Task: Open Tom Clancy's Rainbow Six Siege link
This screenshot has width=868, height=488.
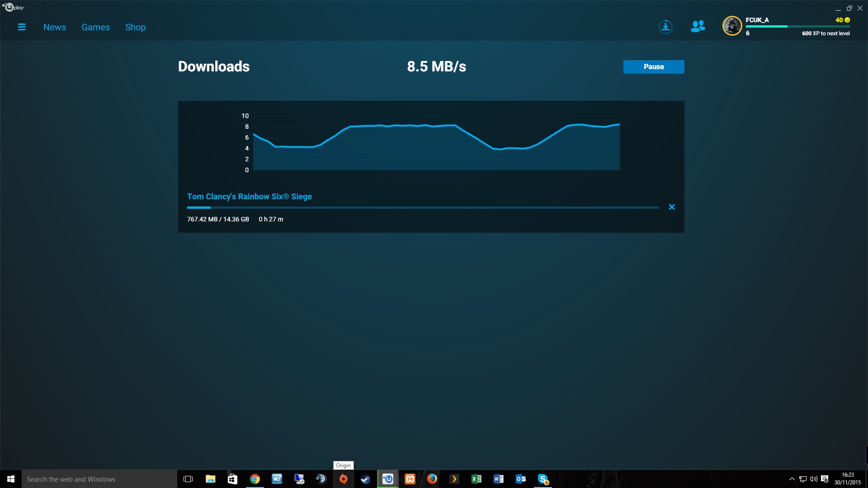Action: [249, 197]
